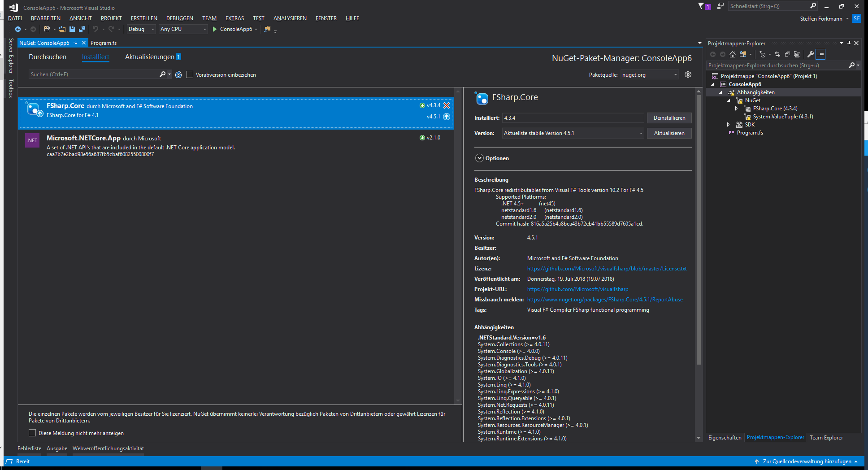
Task: Click the feedback icon beside notifications flag
Action: pos(720,6)
